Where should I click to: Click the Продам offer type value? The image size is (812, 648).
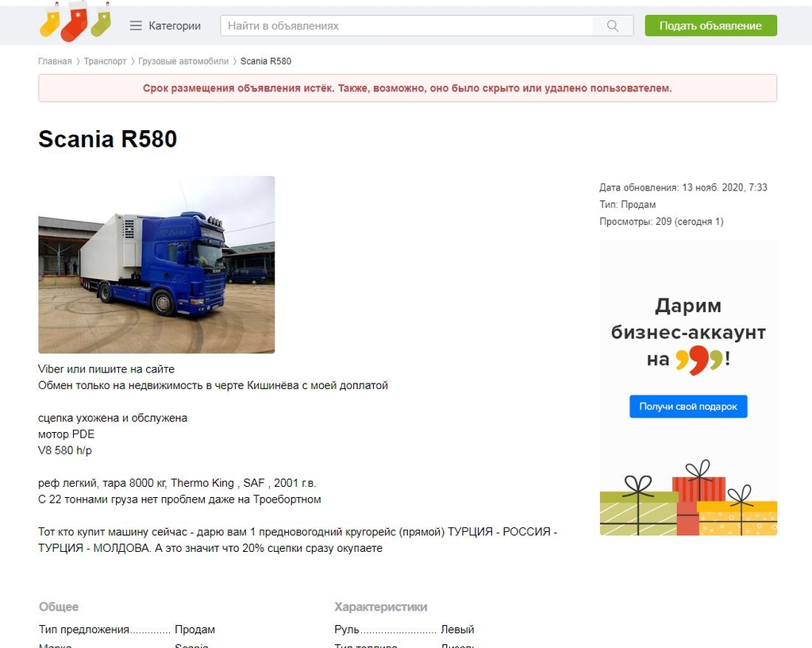point(194,630)
